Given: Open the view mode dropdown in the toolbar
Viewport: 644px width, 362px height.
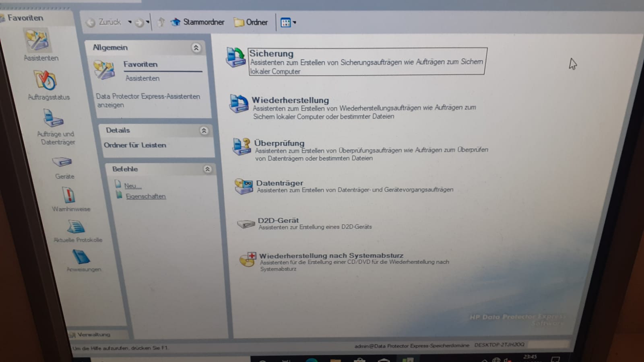Looking at the screenshot, I should [x=294, y=23].
